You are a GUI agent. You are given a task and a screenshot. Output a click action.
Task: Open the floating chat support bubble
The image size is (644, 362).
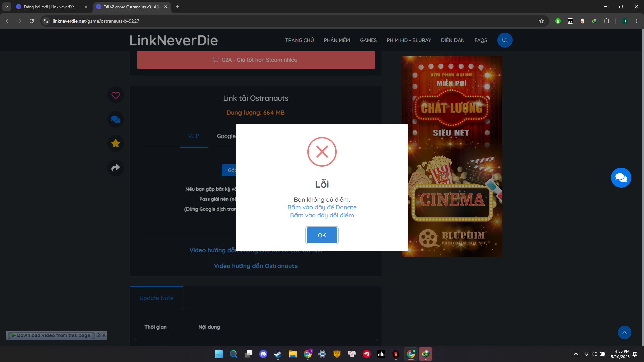pos(621,178)
